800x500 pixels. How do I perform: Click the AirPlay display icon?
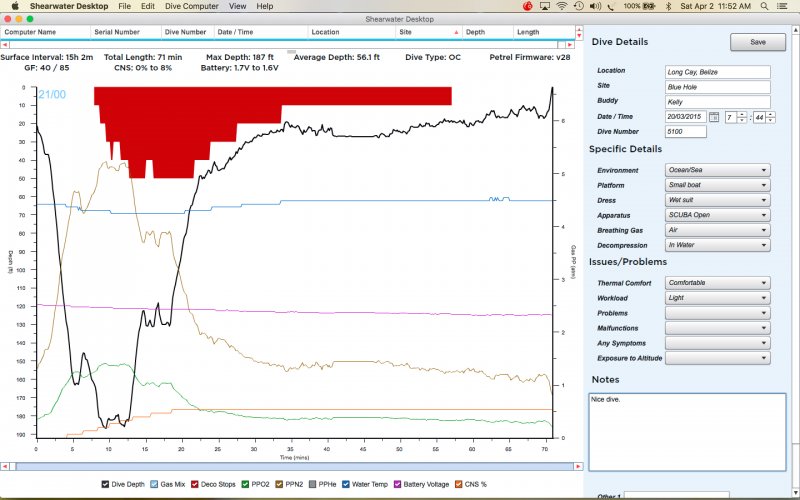[x=545, y=6]
